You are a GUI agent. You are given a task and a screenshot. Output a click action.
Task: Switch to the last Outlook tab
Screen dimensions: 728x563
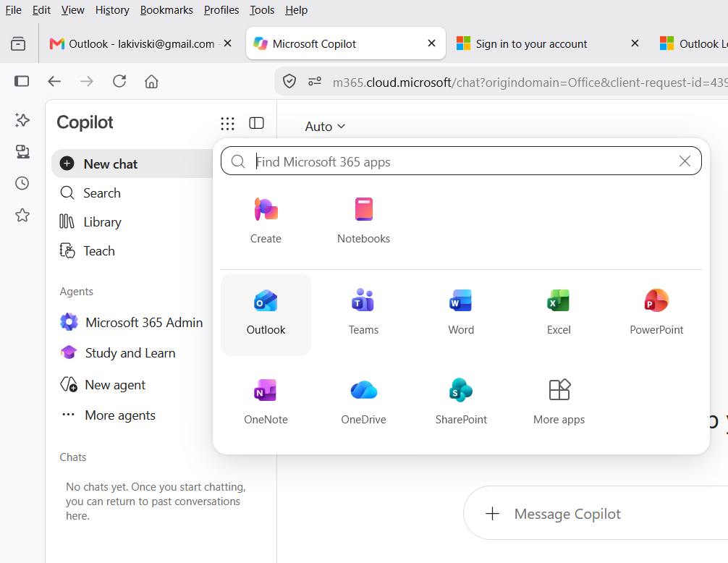click(x=693, y=43)
